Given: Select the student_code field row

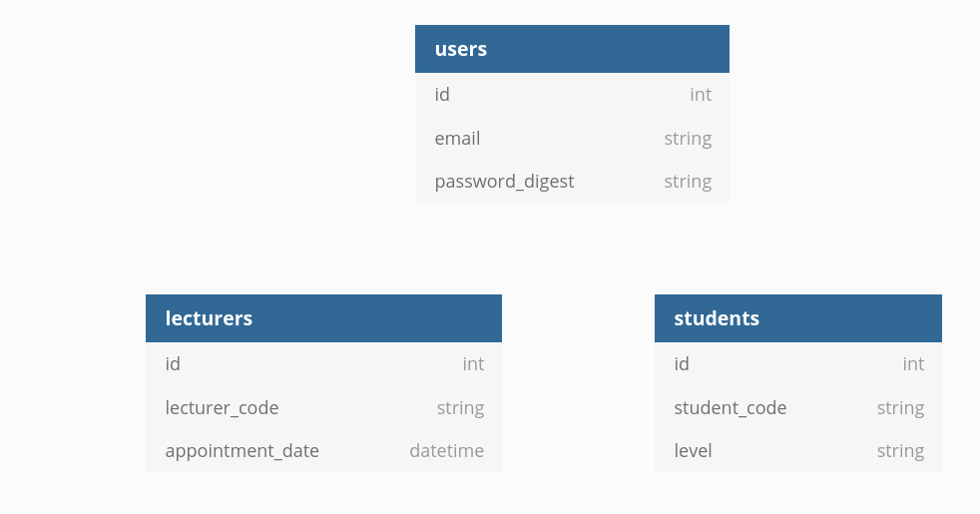Looking at the screenshot, I should click(798, 407).
